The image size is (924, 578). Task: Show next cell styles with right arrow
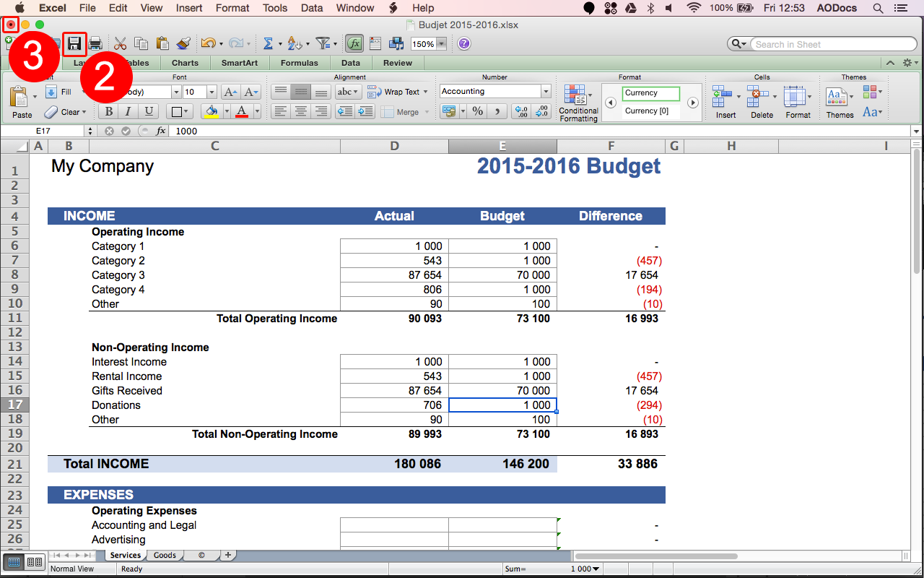[x=693, y=103]
